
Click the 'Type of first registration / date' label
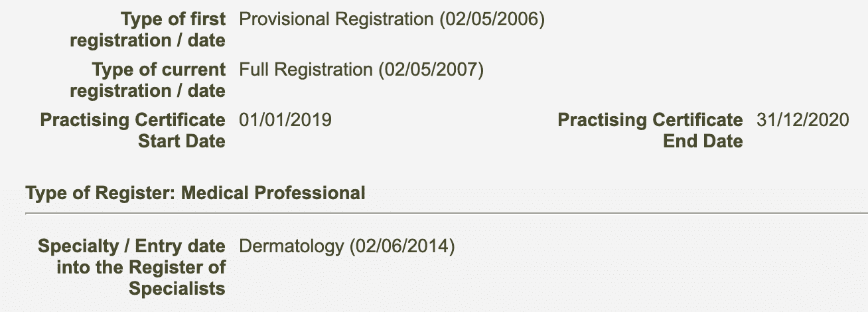pos(147,30)
